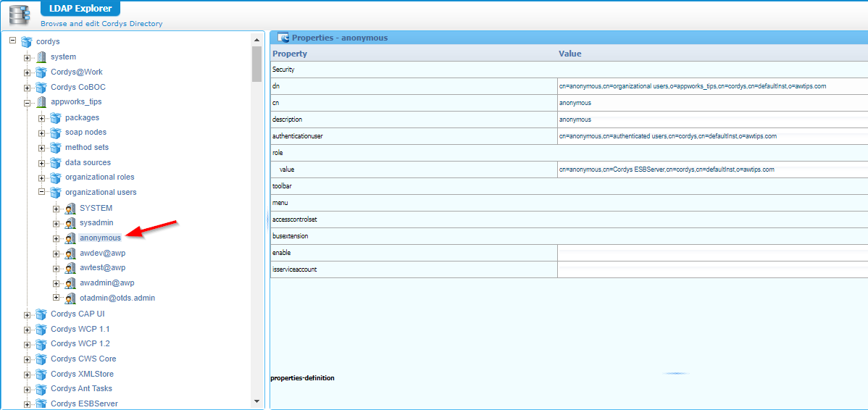Open the Cordys ESBServer tree entry
This screenshot has width=868, height=410.
pos(84,403)
